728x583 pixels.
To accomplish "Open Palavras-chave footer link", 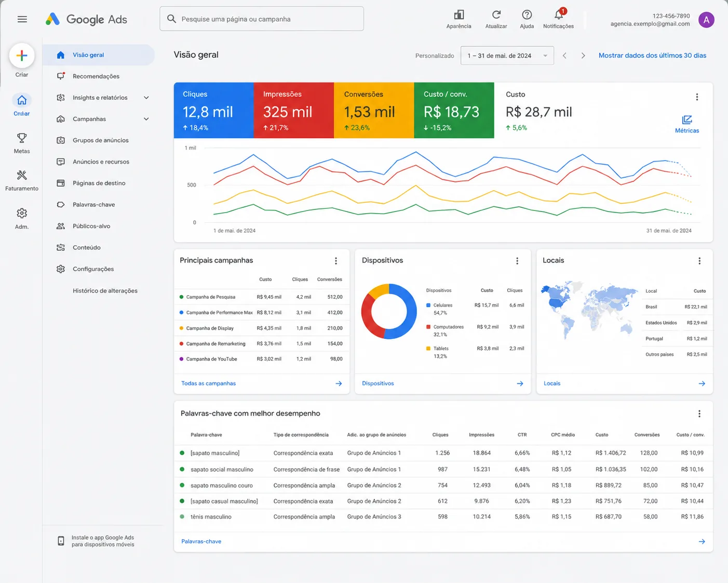I will [x=201, y=541].
